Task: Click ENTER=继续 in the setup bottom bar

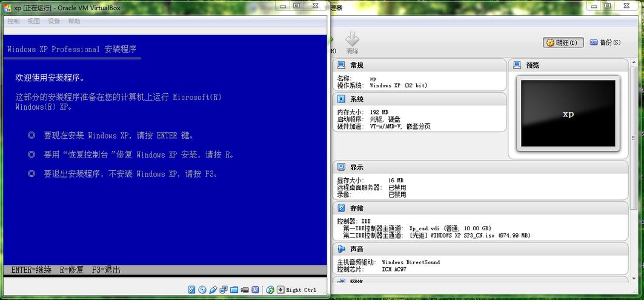Action: tap(32, 270)
